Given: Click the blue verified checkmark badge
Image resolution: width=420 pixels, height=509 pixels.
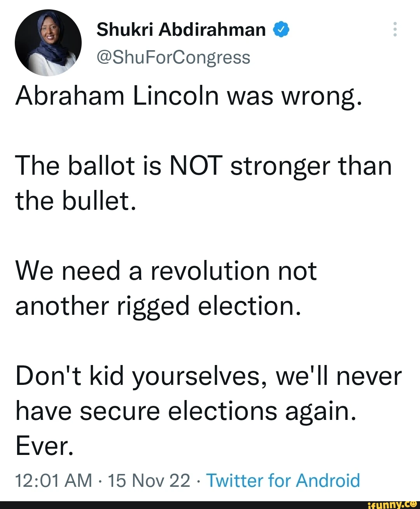Looking at the screenshot, I should coord(282,30).
